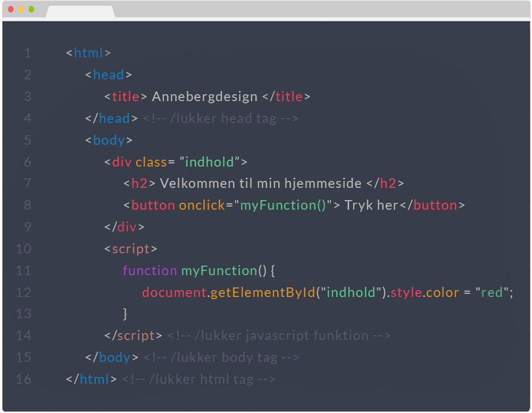Click line number 1 in gutter
Screen dimensions: 532x413
(28, 53)
